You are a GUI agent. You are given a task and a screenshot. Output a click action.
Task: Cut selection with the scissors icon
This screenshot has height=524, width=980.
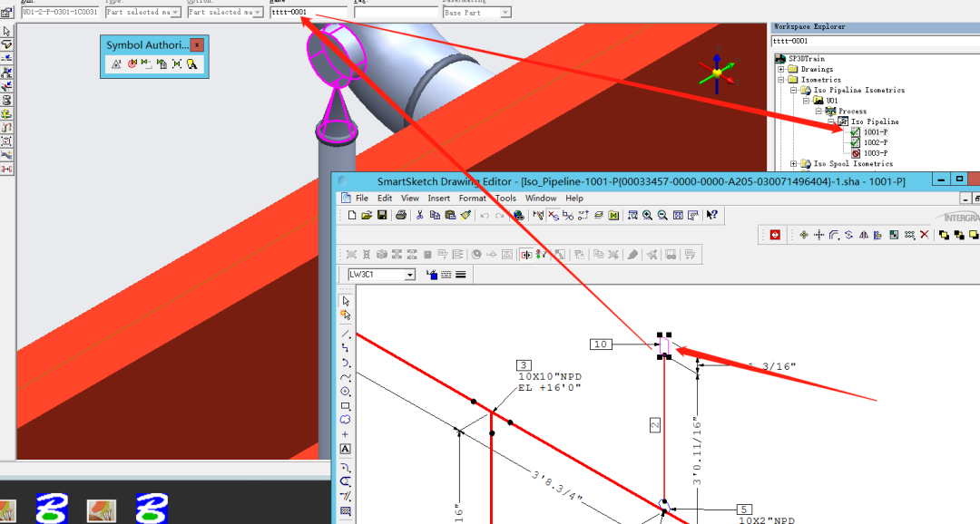click(x=420, y=216)
